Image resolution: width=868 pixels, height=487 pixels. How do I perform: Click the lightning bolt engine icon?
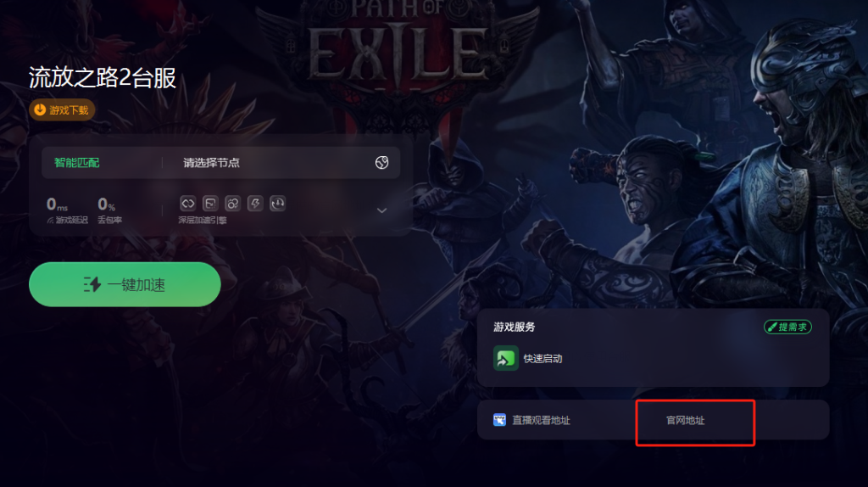(255, 204)
